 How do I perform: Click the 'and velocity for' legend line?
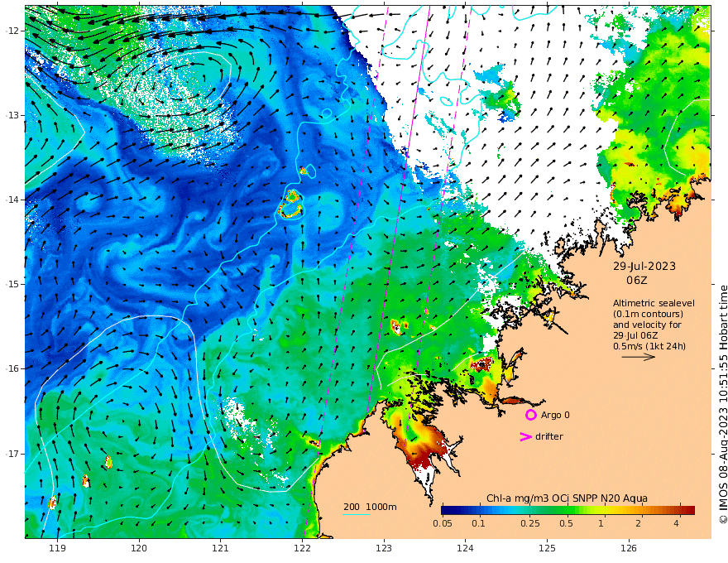point(647,325)
